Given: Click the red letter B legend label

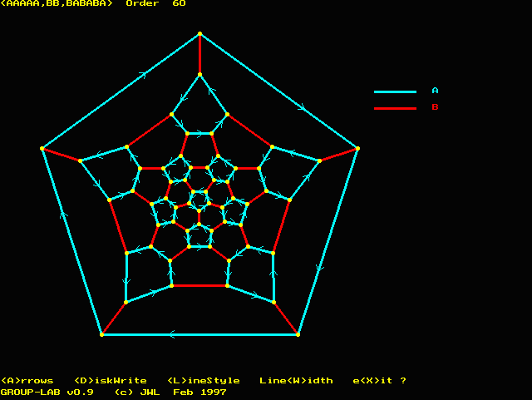Looking at the screenshot, I should (x=435, y=107).
